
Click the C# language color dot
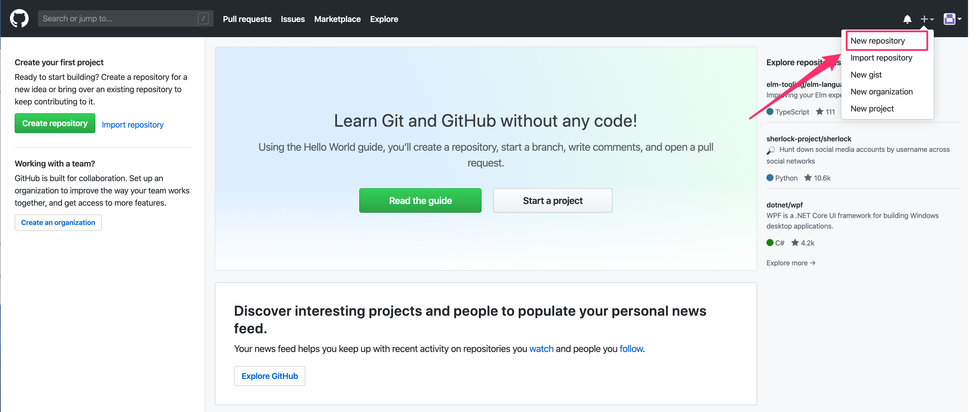(x=770, y=243)
